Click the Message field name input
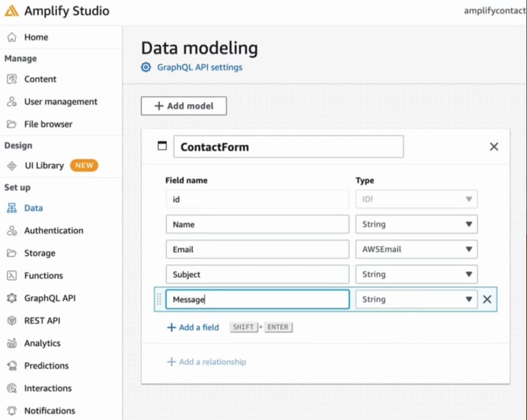This screenshot has height=420, width=527. 258,299
